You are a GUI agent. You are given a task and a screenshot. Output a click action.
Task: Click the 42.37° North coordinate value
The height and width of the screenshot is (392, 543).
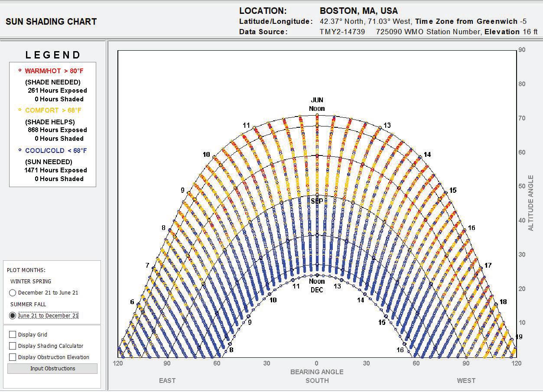342,21
